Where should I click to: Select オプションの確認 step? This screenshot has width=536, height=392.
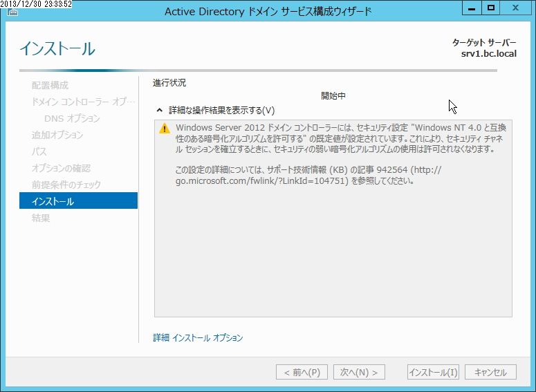coord(61,168)
